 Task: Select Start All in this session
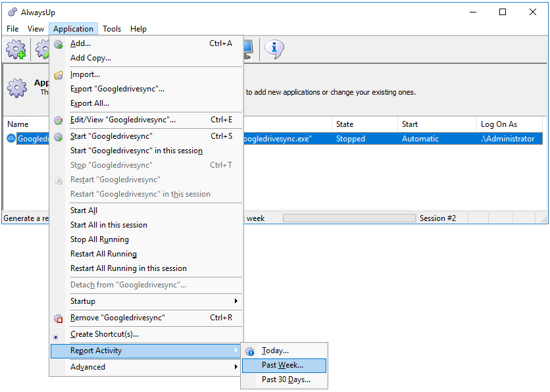click(146, 225)
